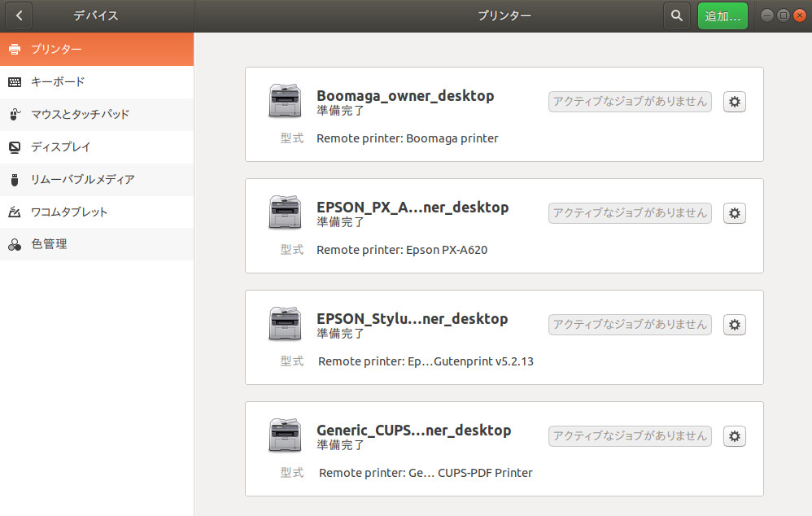Open ワコムタブレット settings
This screenshot has width=812, height=516.
(x=97, y=212)
